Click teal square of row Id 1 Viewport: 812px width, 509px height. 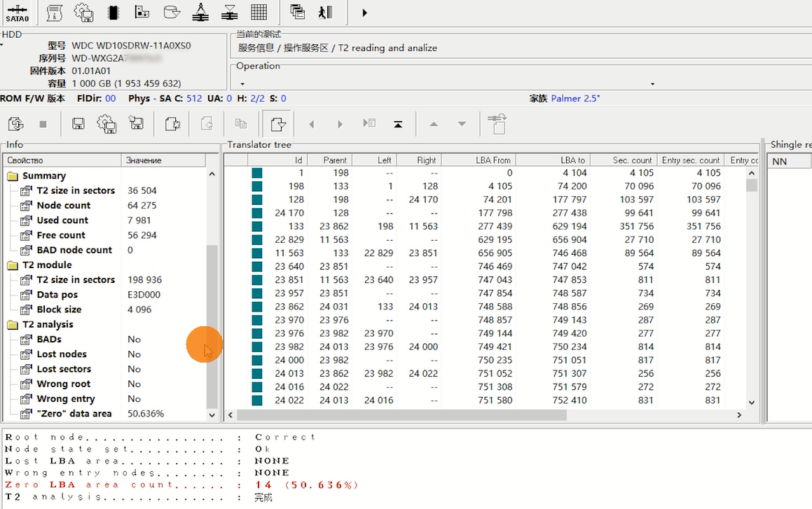coord(257,173)
